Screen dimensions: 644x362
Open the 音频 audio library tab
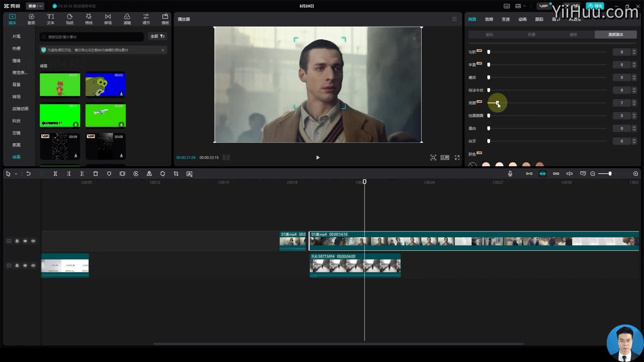click(31, 19)
